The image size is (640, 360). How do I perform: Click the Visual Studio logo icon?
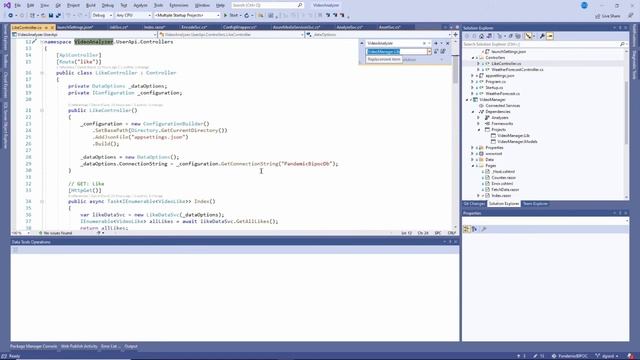click(7, 5)
